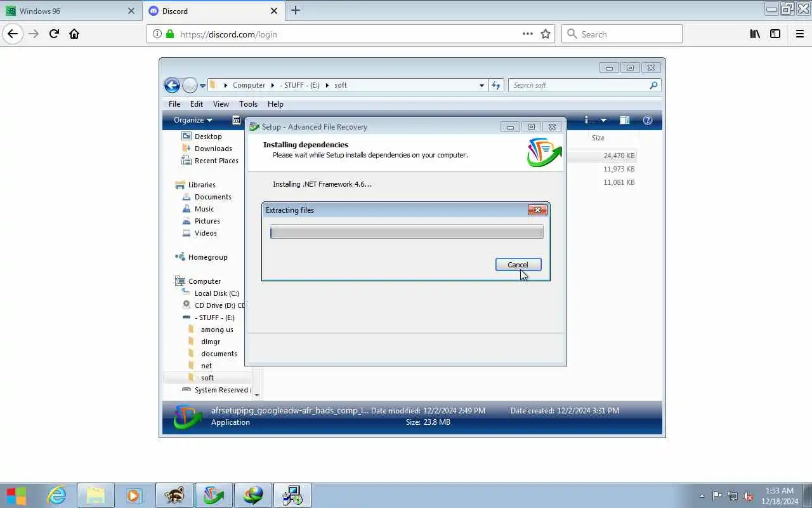
Task: Reload the Discord login page
Action: click(54, 34)
